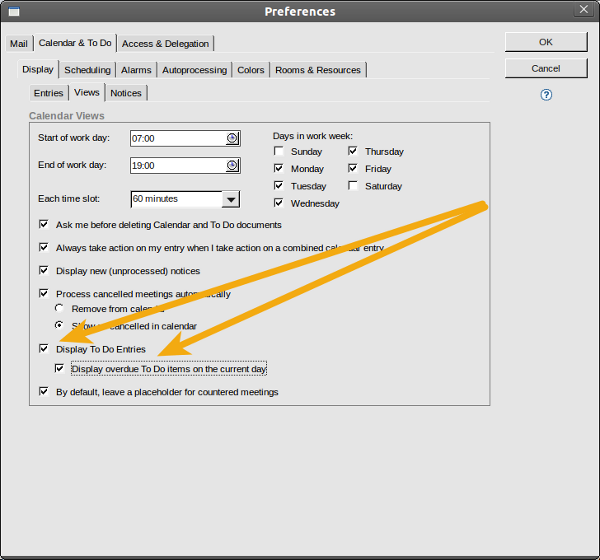Image resolution: width=600 pixels, height=560 pixels.
Task: Open Rooms & Resources tab
Action: coord(318,70)
